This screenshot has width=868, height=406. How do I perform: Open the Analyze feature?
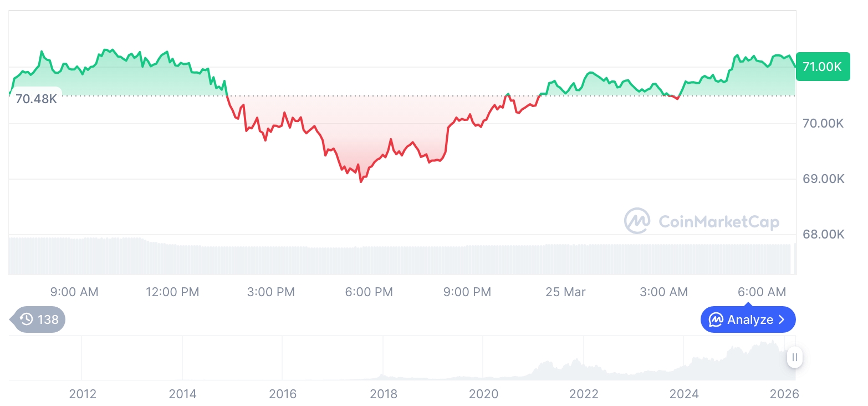pos(748,320)
